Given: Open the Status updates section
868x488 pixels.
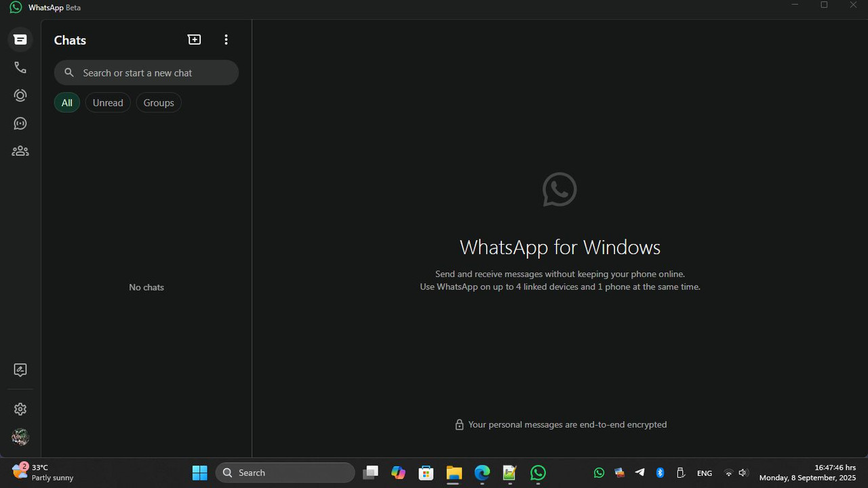Looking at the screenshot, I should [20, 96].
